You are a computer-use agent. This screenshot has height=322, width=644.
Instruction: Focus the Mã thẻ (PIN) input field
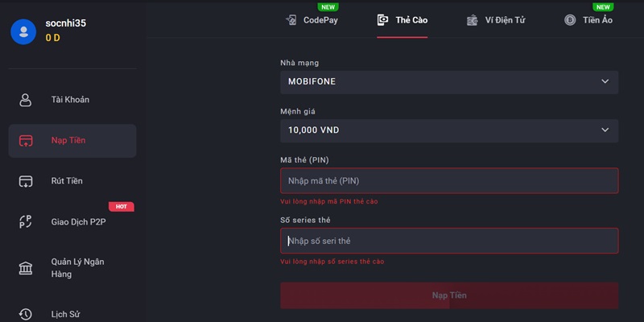[449, 180]
